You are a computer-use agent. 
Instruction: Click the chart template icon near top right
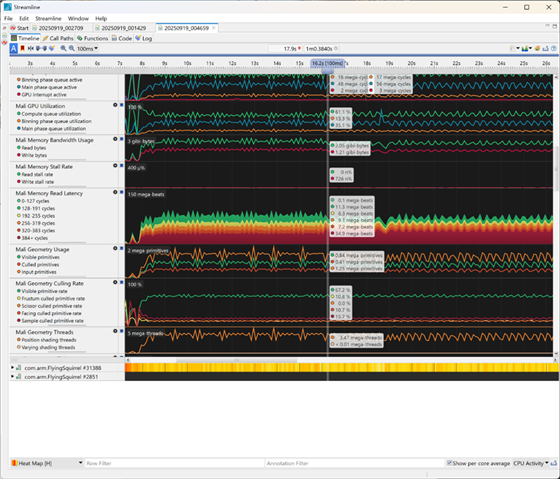(x=524, y=48)
